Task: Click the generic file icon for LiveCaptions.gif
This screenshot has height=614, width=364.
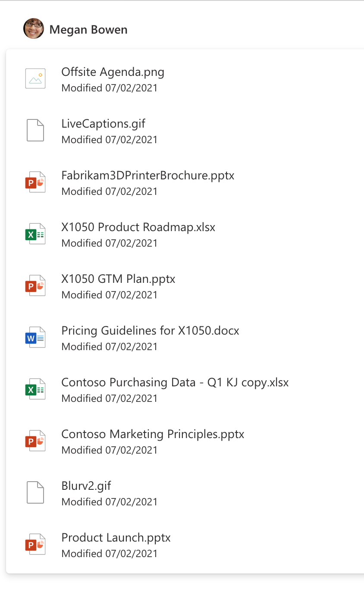Action: pos(35,130)
